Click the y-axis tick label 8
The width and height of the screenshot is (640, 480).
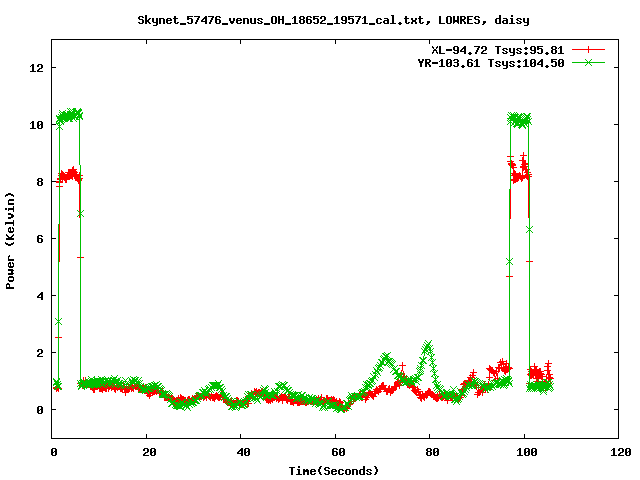tap(40, 182)
